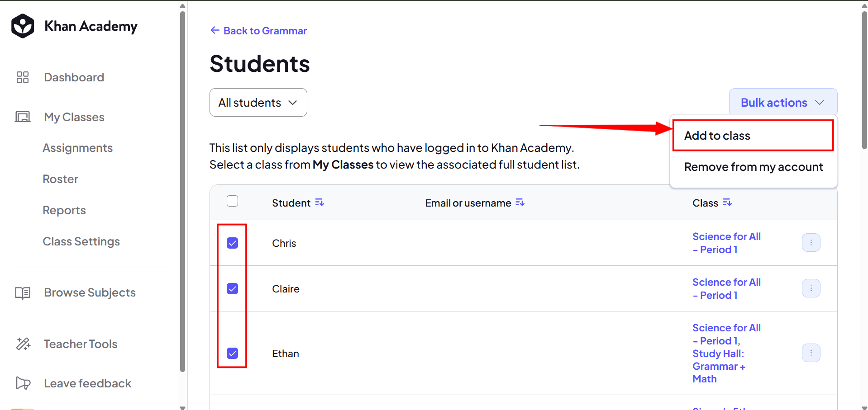Select Remove from my account option
Screen dimensions: 868x410
[x=754, y=167]
